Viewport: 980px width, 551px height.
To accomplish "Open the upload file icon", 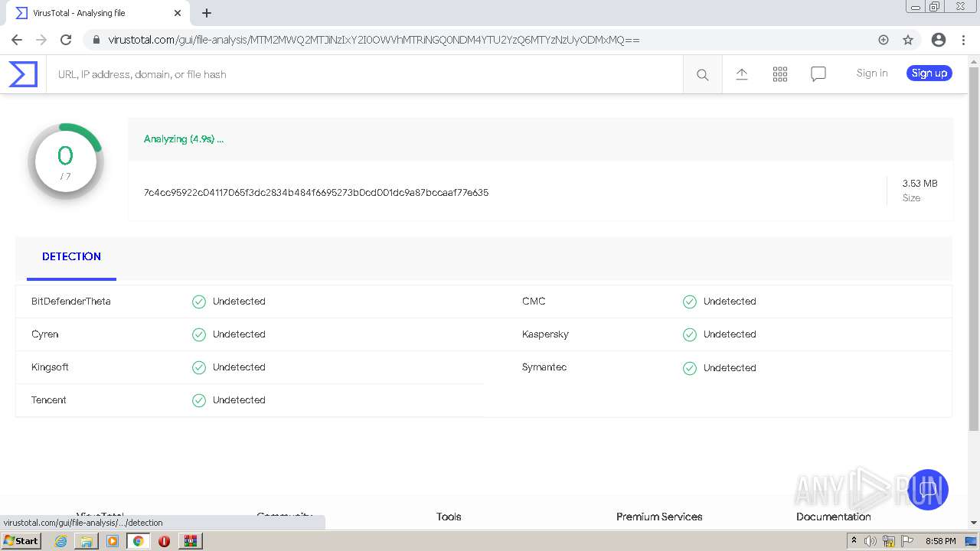I will point(741,74).
